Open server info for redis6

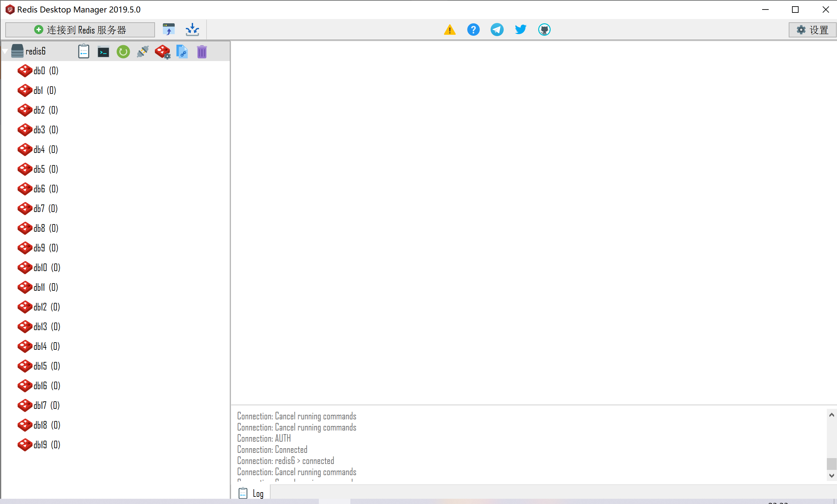click(83, 51)
